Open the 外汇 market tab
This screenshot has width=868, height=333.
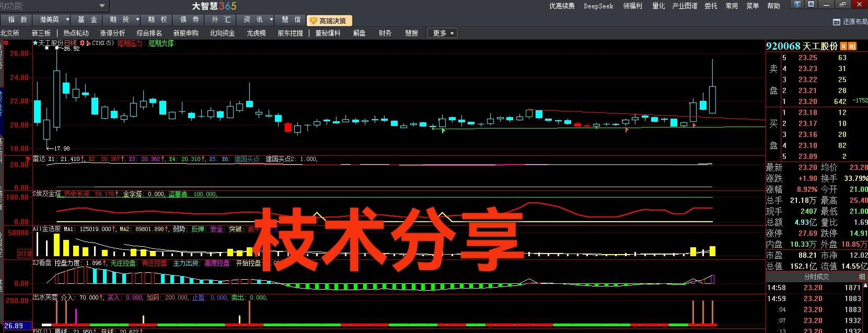221,20
